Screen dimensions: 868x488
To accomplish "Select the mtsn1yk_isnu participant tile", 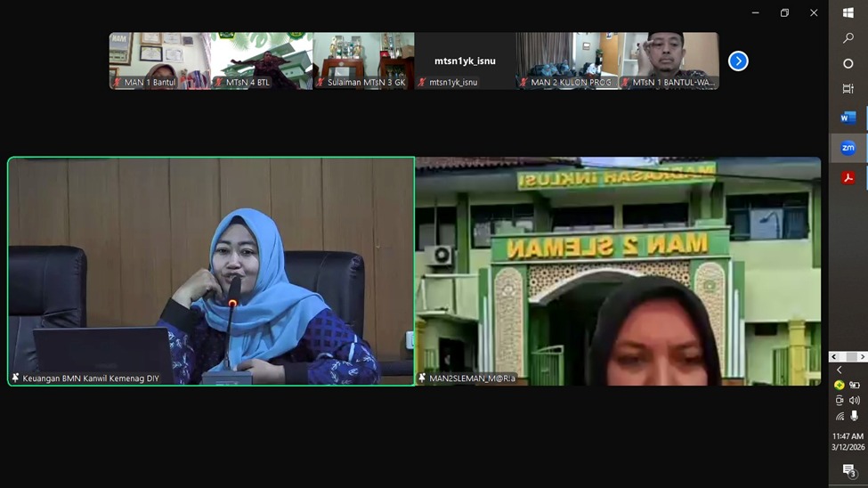I will [x=465, y=61].
